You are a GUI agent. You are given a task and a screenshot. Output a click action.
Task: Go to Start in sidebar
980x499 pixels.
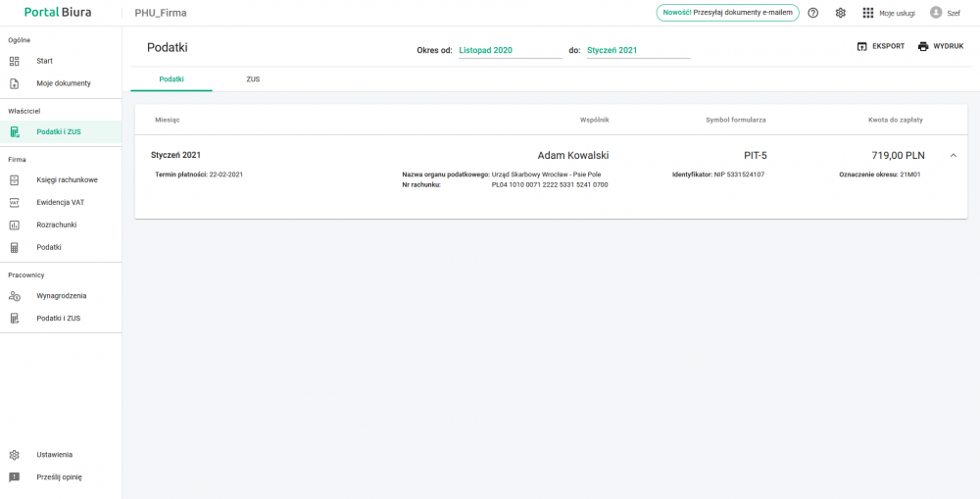(x=44, y=61)
